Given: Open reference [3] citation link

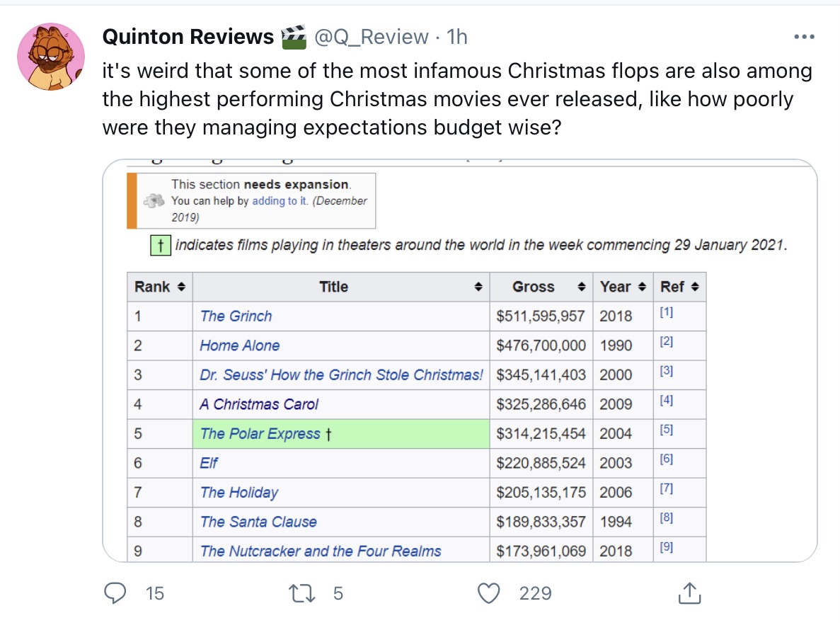Looking at the screenshot, I should pos(667,371).
